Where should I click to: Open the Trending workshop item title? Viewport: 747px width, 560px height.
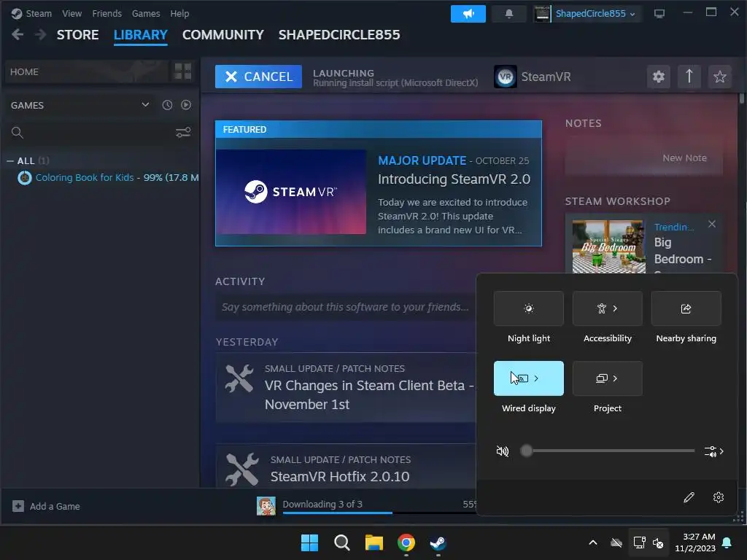tap(673, 227)
